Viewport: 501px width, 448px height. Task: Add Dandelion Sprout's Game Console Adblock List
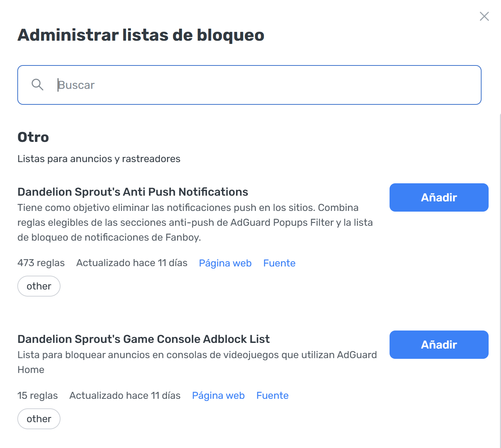click(x=439, y=345)
